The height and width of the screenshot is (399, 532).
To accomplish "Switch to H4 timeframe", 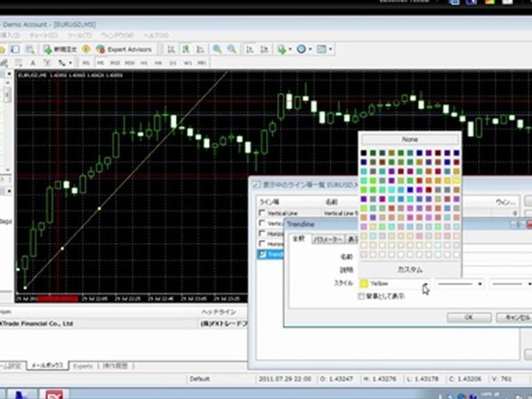I will click(158, 63).
